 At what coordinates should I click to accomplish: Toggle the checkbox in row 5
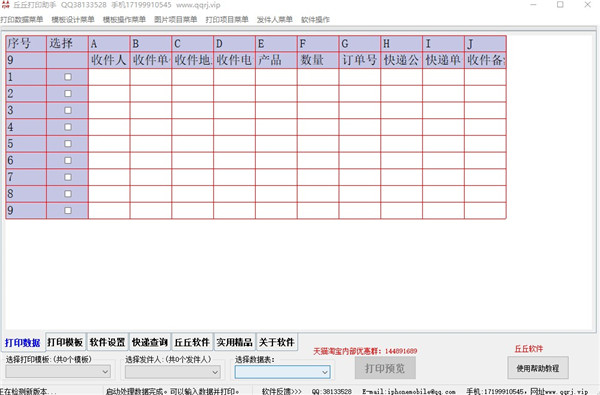click(68, 144)
